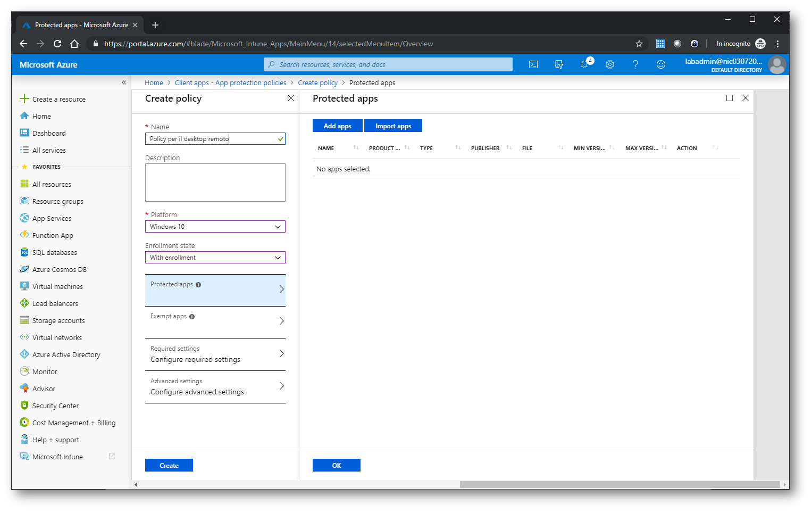Image resolution: width=812 pixels, height=512 pixels.
Task: Click the horizontal scrollbar at bottom
Action: point(620,484)
